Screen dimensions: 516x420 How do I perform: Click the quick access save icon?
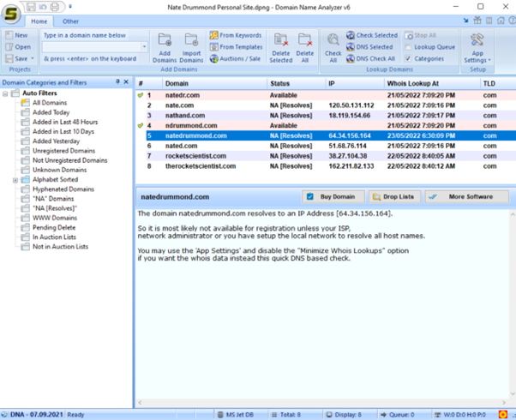(x=31, y=7)
